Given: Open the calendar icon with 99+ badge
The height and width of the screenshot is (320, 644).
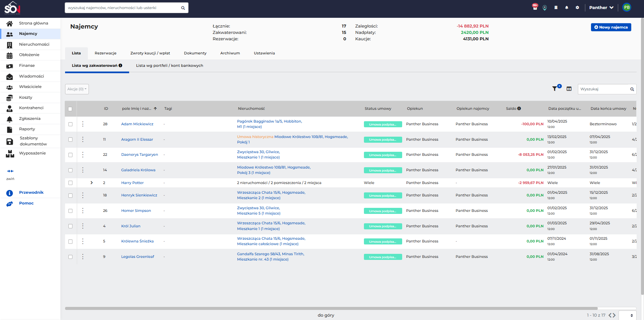Looking at the screenshot, I should 535,7.
